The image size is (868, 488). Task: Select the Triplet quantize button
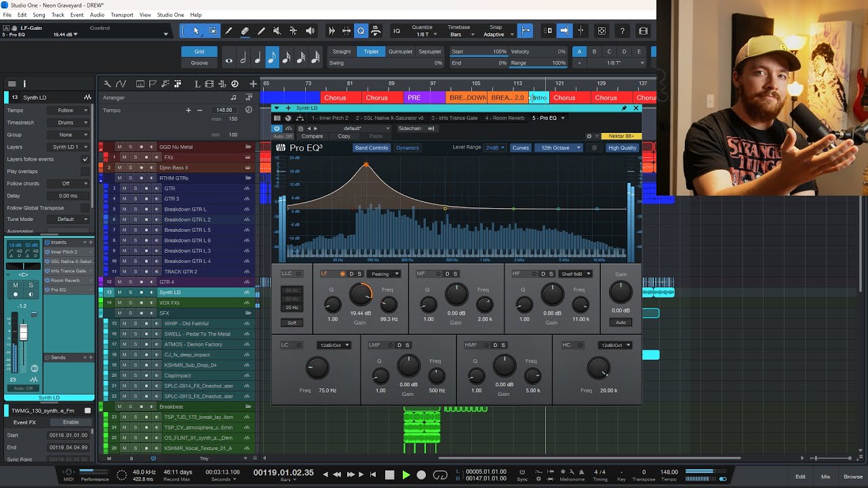(371, 52)
